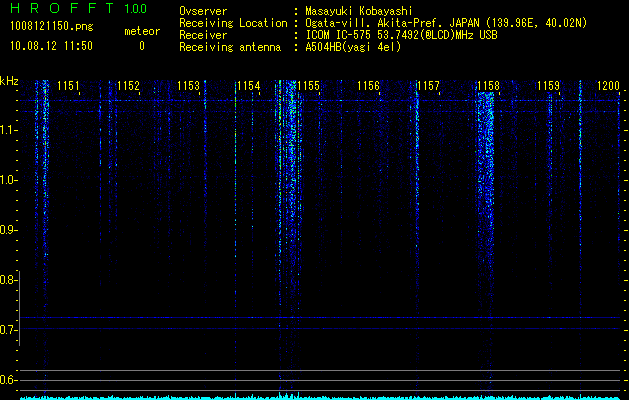Click the 1155 time marker

pyautogui.click(x=308, y=86)
